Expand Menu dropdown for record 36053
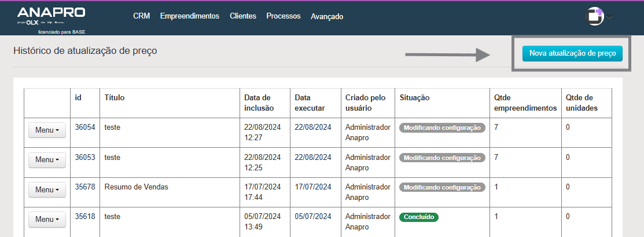644x237 pixels. (x=47, y=160)
